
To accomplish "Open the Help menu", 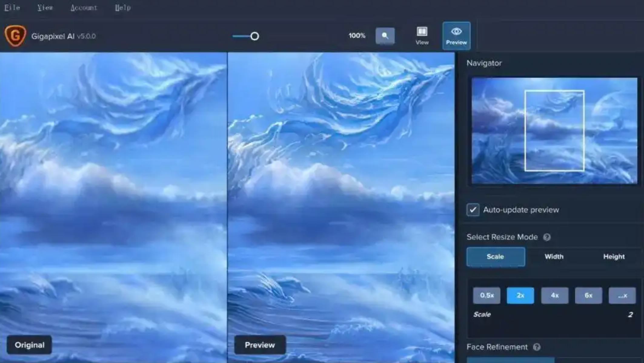I will 123,8.
